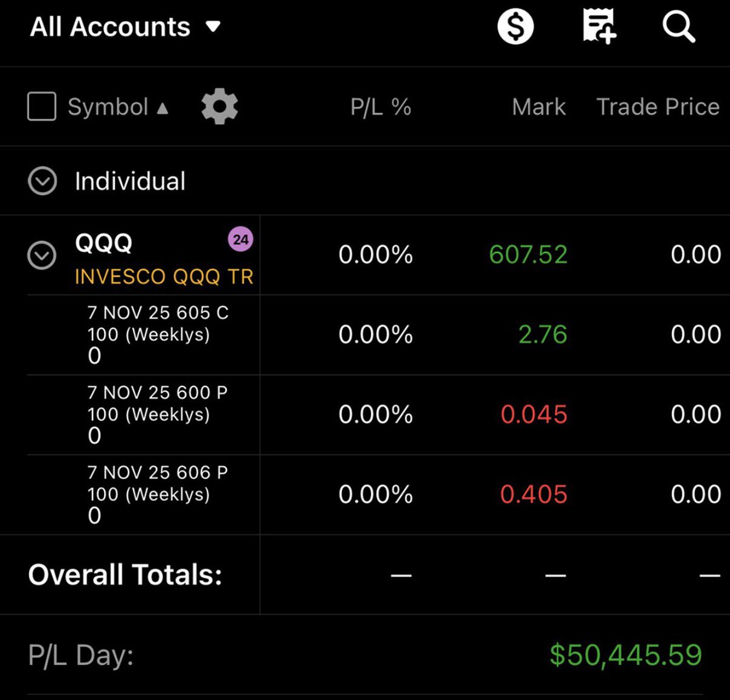The width and height of the screenshot is (730, 700).
Task: Collapse the Individual account group
Action: click(x=43, y=181)
